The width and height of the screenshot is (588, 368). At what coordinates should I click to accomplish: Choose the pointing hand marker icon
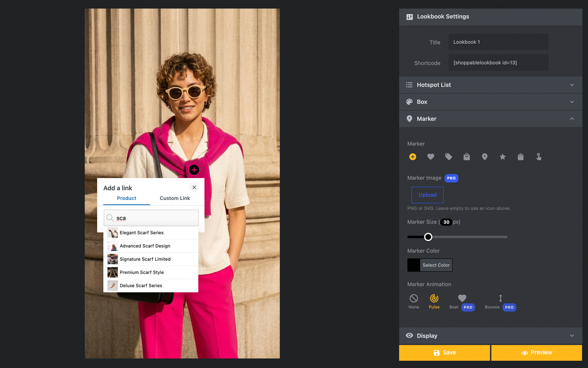click(539, 157)
